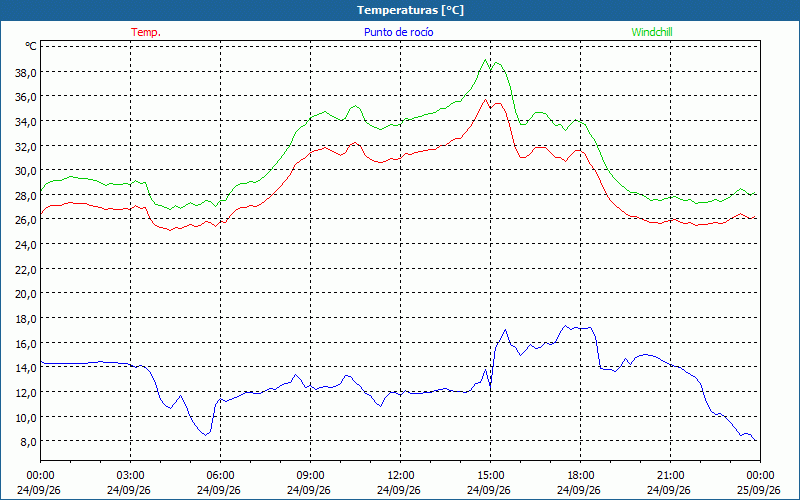The image size is (800, 500).
Task: Select the red Temp. legend label
Action: 146,32
